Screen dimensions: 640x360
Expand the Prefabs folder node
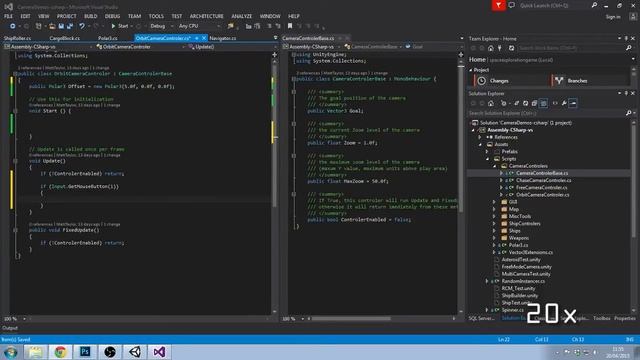point(487,151)
